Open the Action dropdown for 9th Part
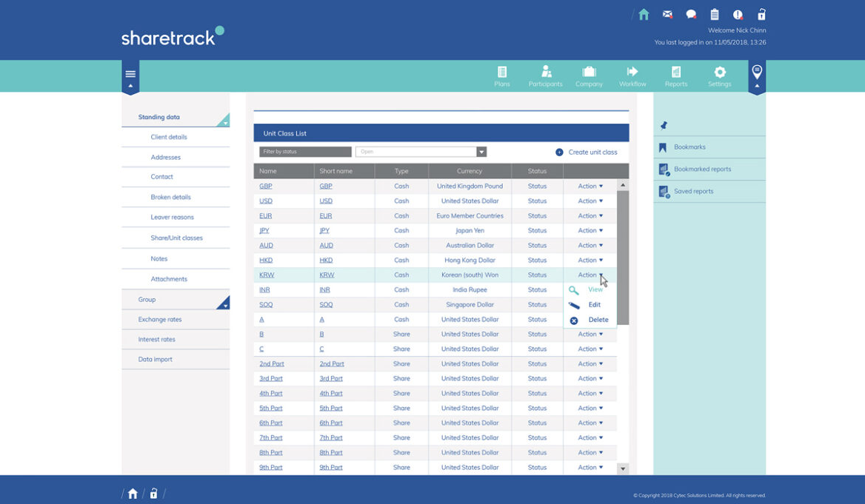This screenshot has width=865, height=504. pos(589,467)
